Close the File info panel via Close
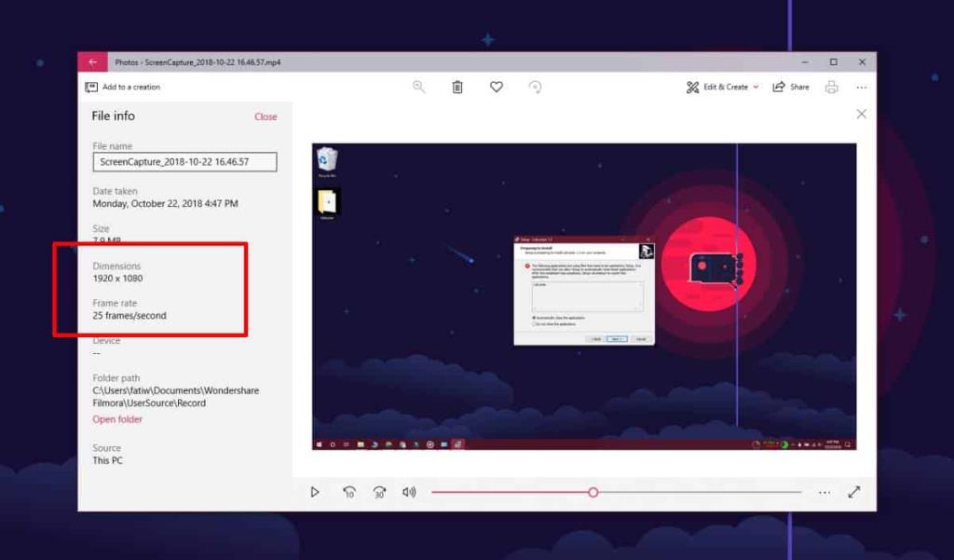Image resolution: width=954 pixels, height=560 pixels. [266, 116]
